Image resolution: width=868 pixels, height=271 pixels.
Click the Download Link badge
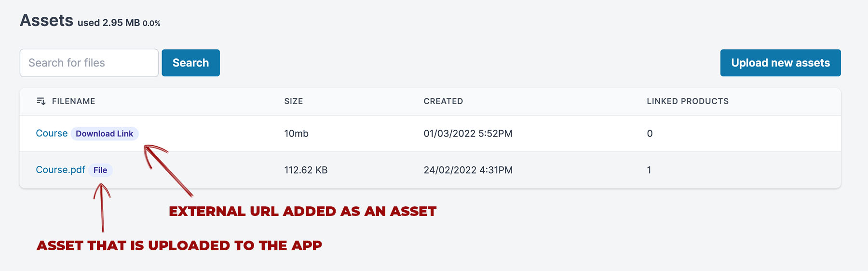click(105, 134)
